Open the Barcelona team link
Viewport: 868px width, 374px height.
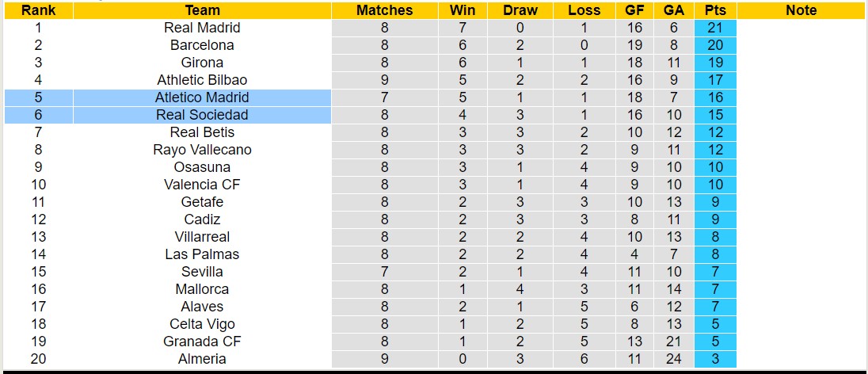pos(202,45)
